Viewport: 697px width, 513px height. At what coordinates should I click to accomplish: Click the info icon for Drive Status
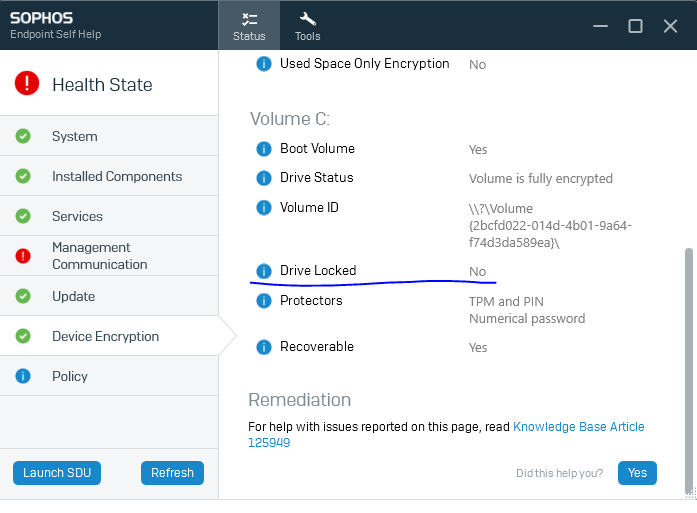coord(264,178)
